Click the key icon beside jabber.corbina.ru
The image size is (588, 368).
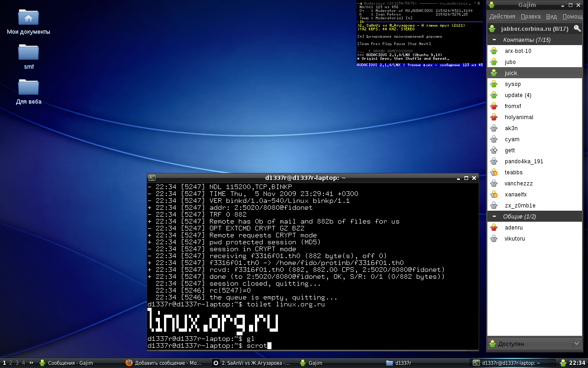coord(577,29)
